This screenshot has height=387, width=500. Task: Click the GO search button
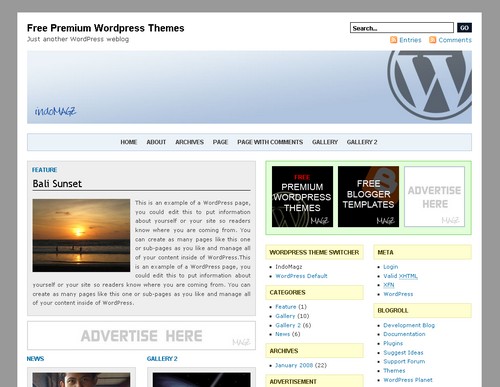pos(464,28)
